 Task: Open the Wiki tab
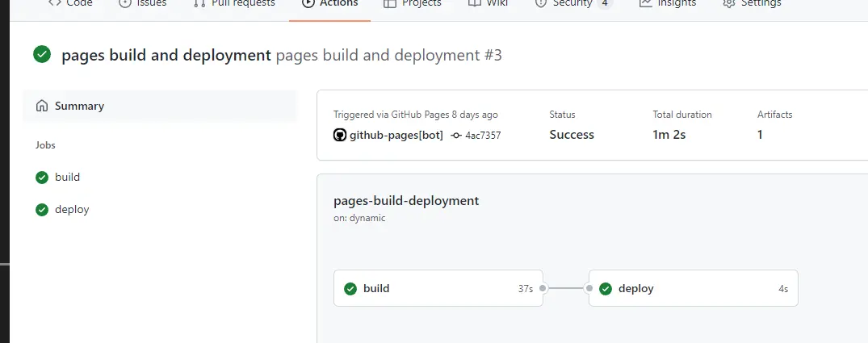488,4
